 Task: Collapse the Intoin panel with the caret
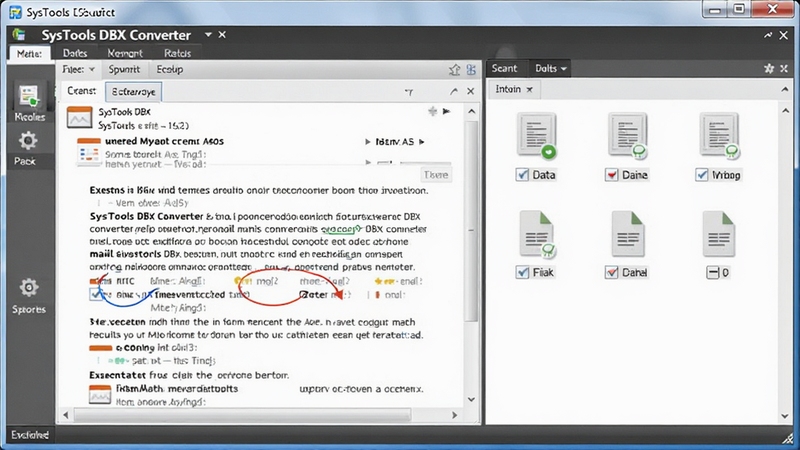[785, 89]
